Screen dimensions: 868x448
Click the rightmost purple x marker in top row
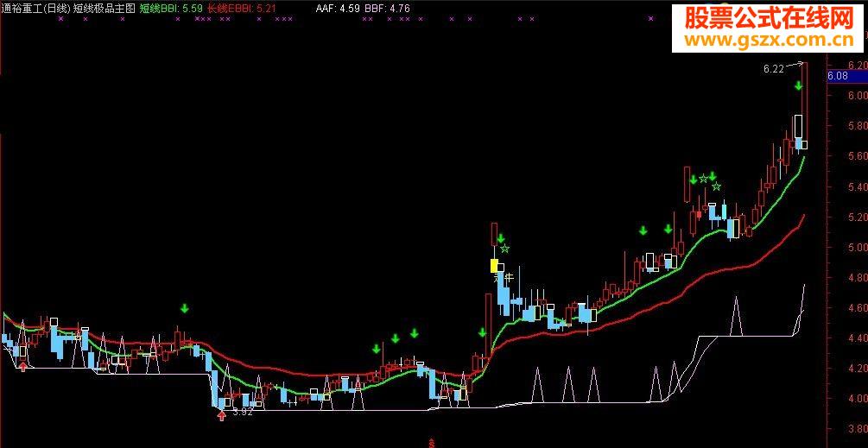(x=650, y=19)
